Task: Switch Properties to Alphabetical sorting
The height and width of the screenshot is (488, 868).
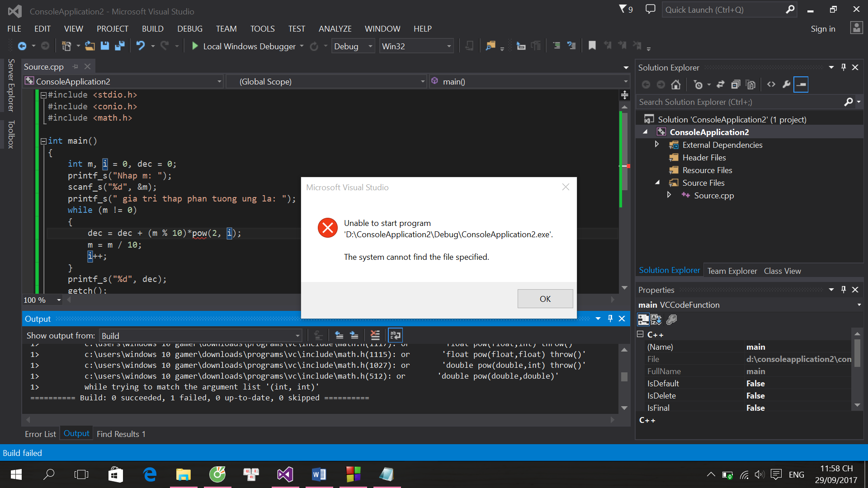Action: (x=656, y=320)
